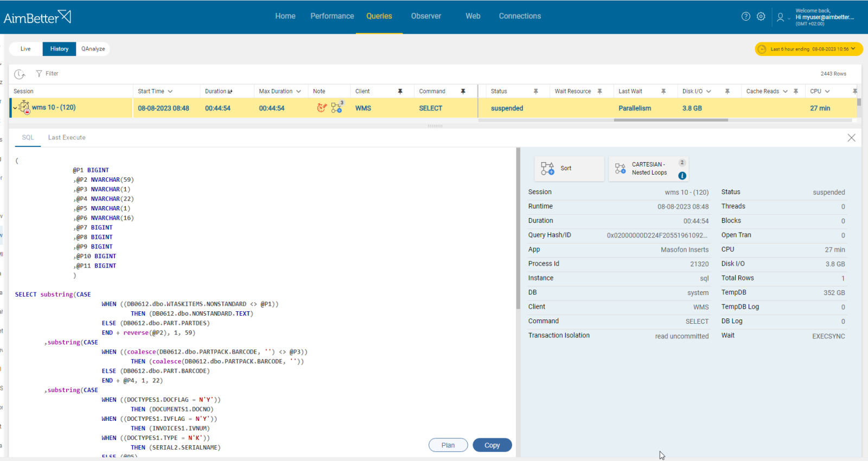The image size is (868, 461).
Task: Click the blue info icon on CARTESIAN card
Action: coord(682,176)
